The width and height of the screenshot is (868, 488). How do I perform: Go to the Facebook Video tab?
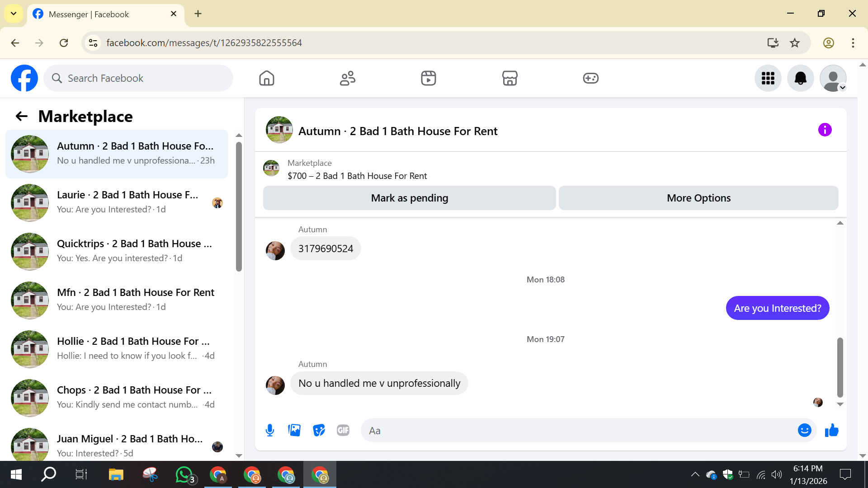pyautogui.click(x=428, y=79)
